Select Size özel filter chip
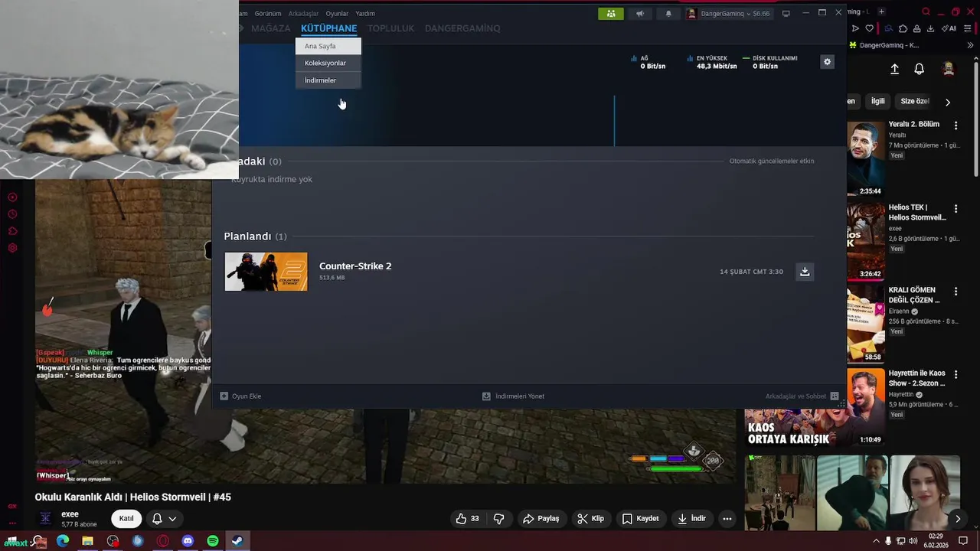Viewport: 980px width, 551px height. tap(914, 101)
